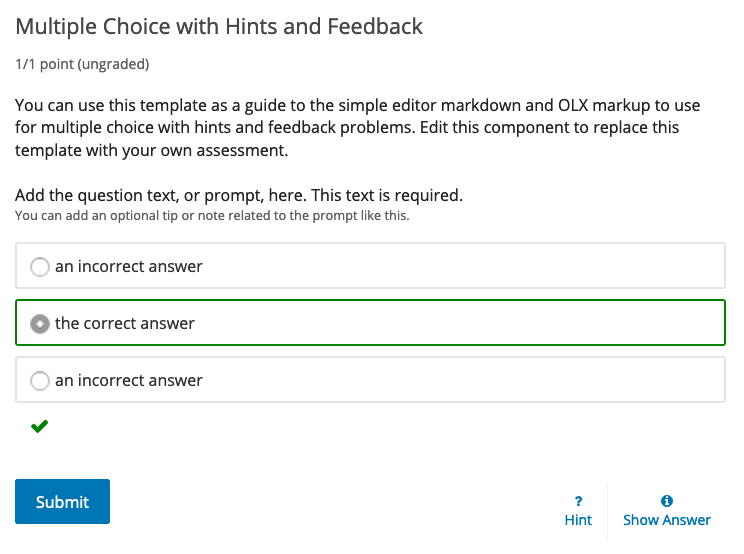Image resolution: width=744 pixels, height=554 pixels.
Task: Click the Multiple Choice with Hints heading
Action: click(219, 27)
